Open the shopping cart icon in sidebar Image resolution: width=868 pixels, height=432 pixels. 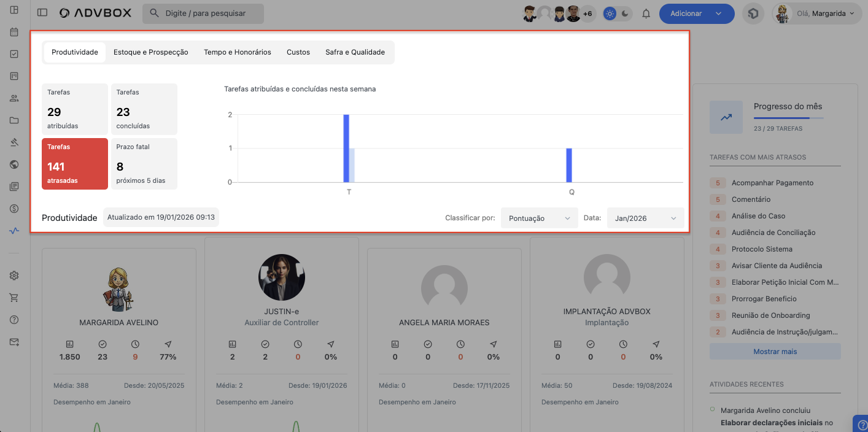tap(14, 298)
